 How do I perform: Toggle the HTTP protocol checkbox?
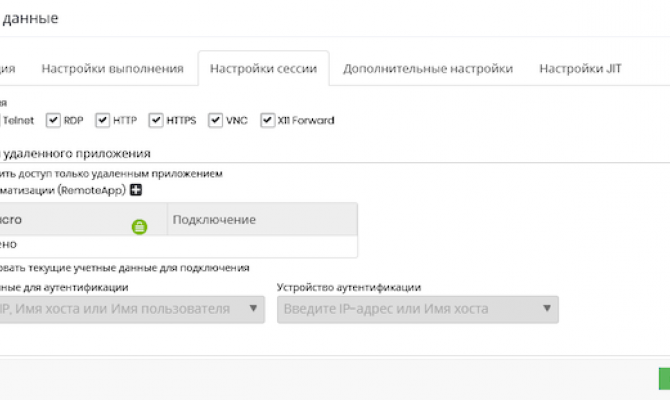102,120
